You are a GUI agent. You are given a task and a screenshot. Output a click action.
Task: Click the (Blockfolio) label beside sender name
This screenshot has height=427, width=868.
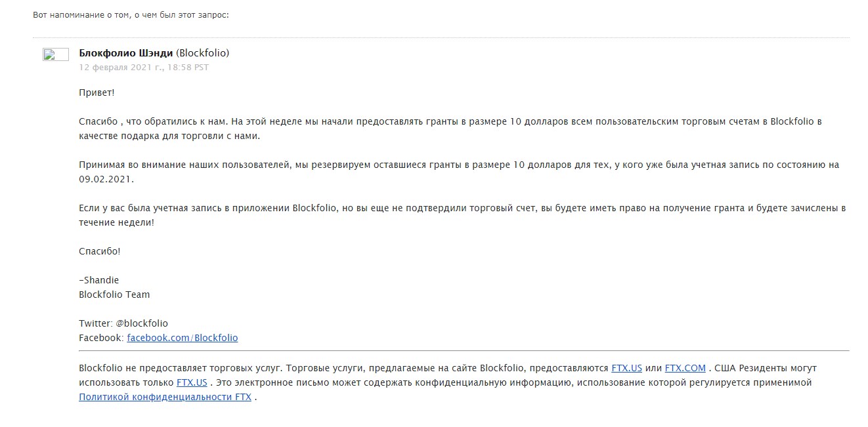[203, 53]
